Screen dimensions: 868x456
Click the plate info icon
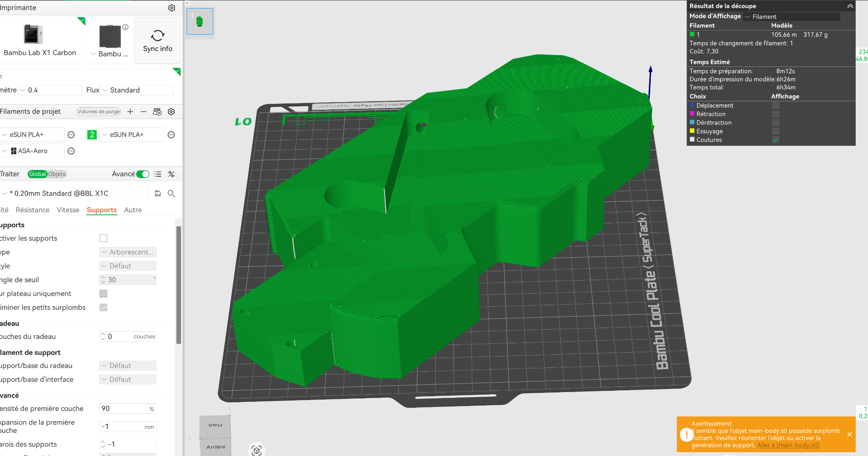click(125, 27)
